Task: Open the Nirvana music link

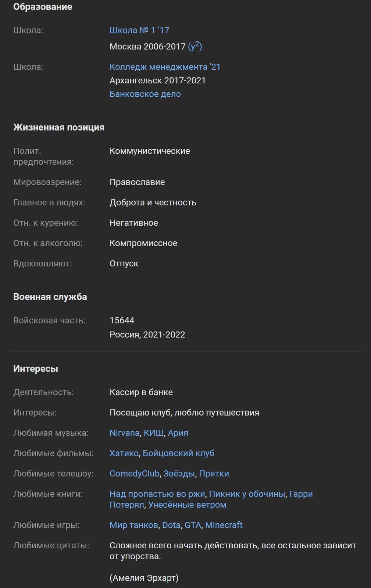Action: click(124, 433)
